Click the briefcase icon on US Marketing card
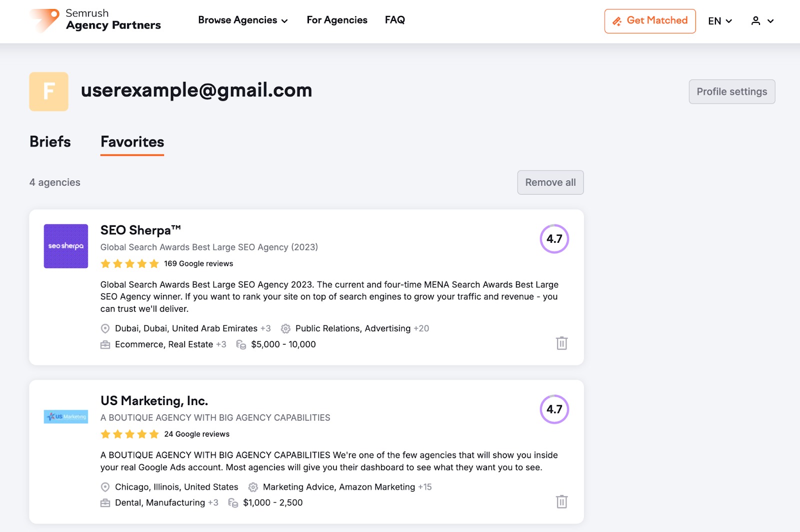The width and height of the screenshot is (800, 532). coord(105,503)
